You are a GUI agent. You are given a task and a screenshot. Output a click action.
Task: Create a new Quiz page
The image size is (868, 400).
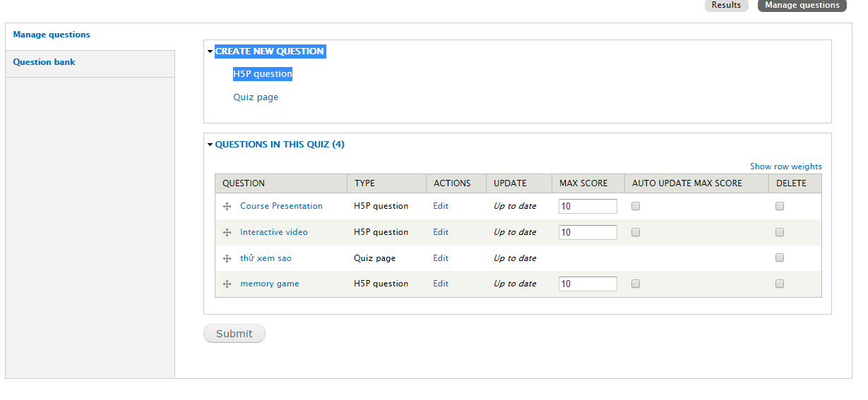tap(256, 97)
